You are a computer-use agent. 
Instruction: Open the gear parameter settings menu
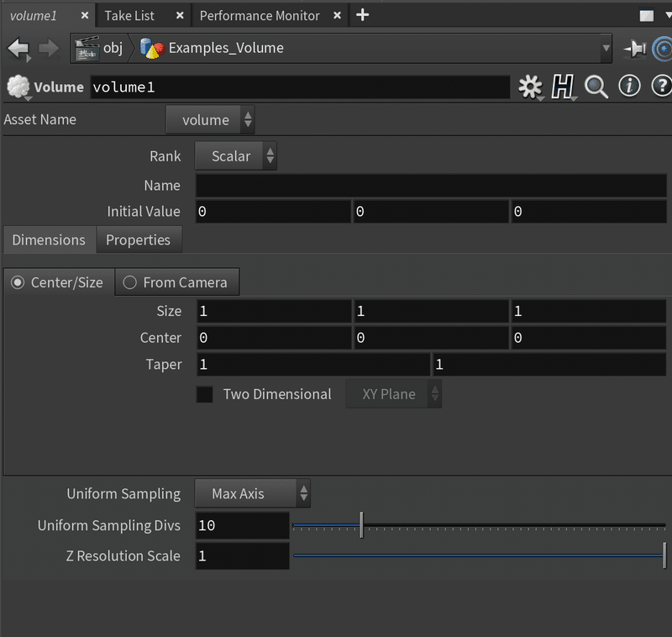point(530,87)
